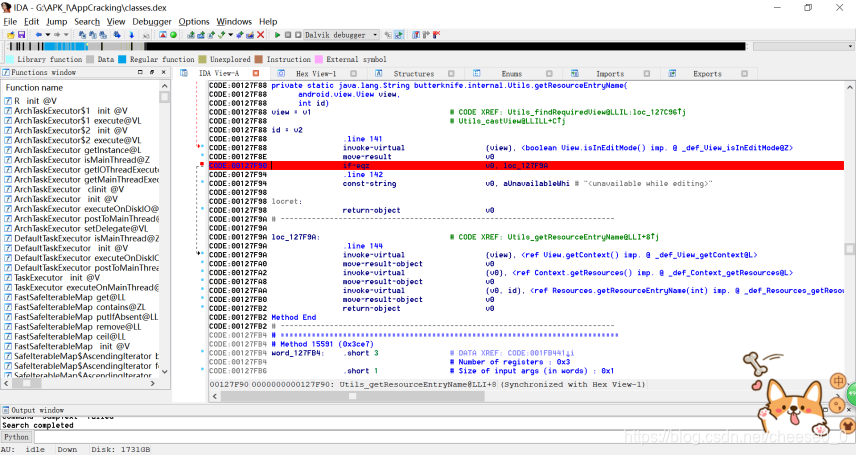Viewport: 857px width, 455px height.
Task: Jump back with the blue left arrow
Action: 39,35
